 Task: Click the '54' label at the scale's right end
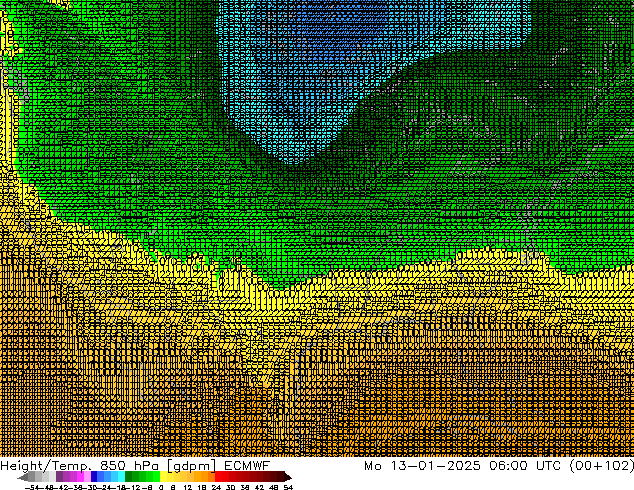(x=288, y=487)
